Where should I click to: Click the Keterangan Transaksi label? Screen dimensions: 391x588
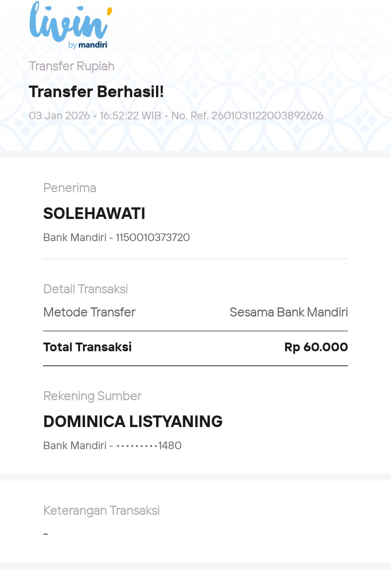(101, 511)
